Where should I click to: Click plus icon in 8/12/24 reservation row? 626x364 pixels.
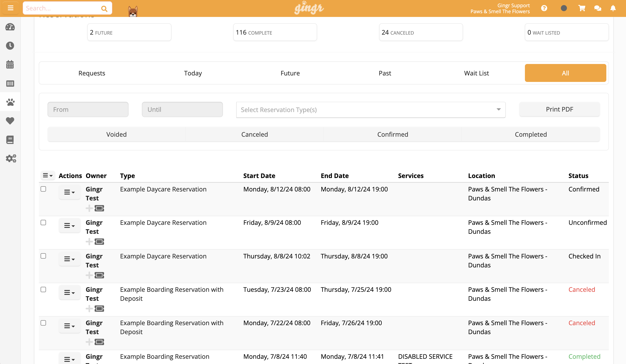pyautogui.click(x=89, y=208)
